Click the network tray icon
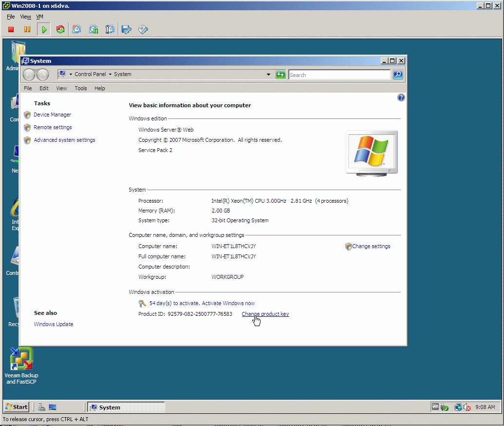504x426 pixels. (458, 407)
